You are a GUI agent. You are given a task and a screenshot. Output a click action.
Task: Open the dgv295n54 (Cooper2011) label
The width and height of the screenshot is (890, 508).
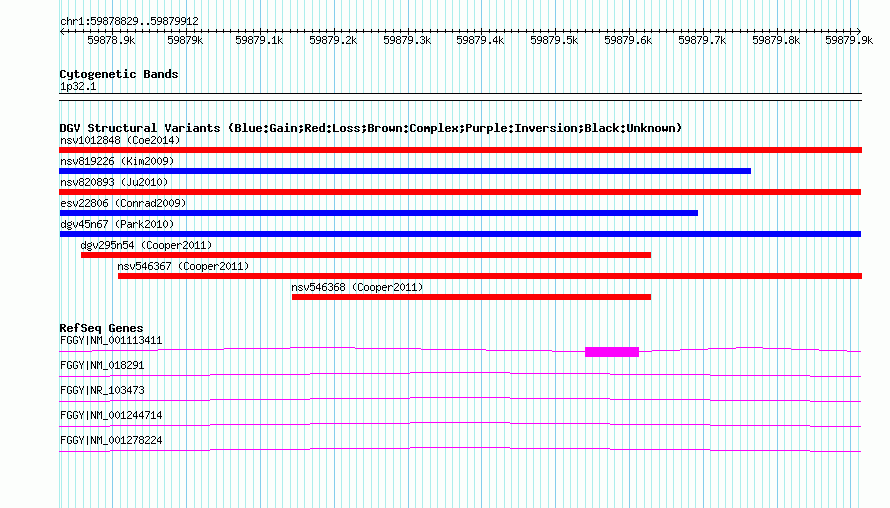coord(146,245)
